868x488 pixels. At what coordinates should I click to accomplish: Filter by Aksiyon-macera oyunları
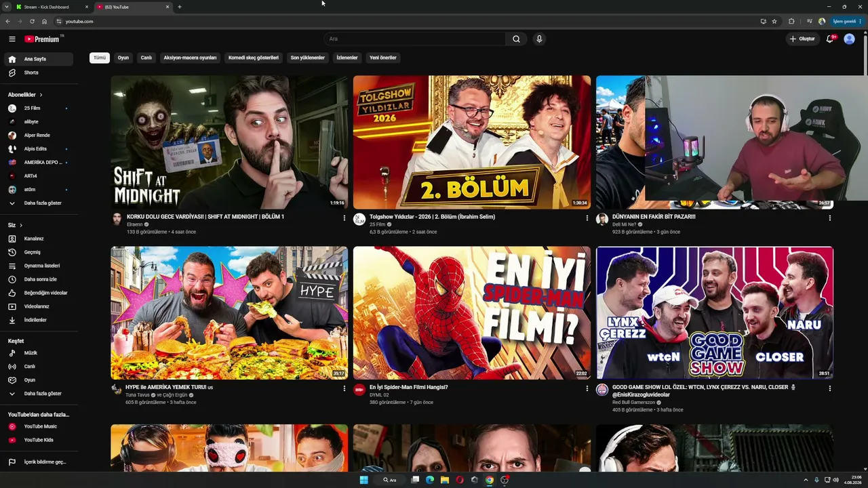click(190, 58)
